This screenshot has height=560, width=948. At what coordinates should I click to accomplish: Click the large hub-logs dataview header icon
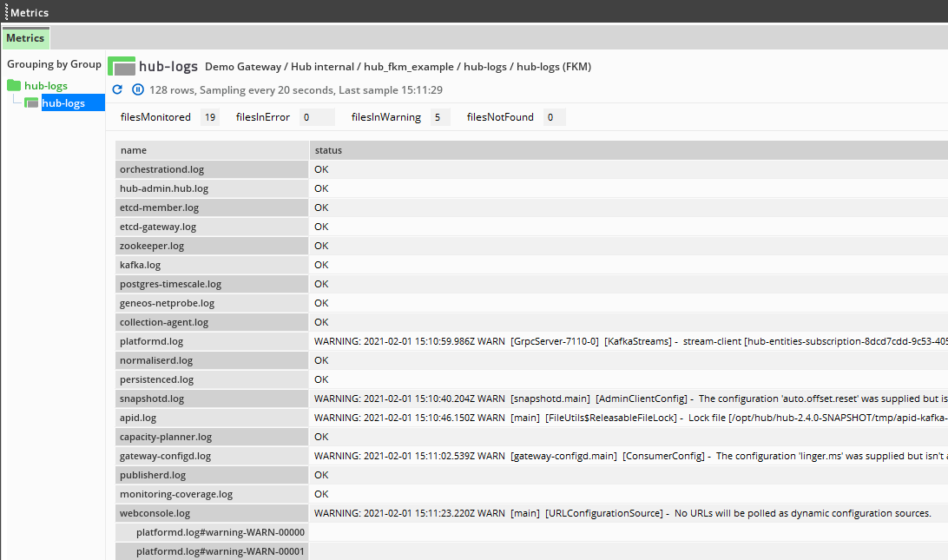click(x=122, y=67)
